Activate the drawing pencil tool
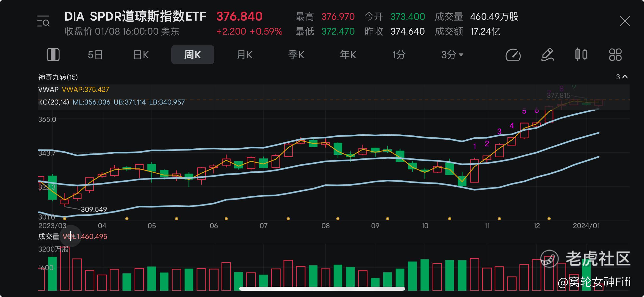This screenshot has height=297, width=644. (548, 55)
